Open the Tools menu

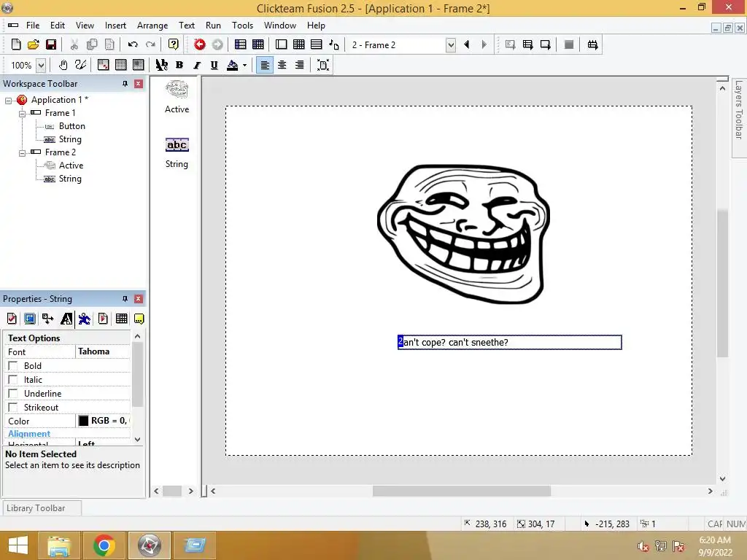click(242, 26)
